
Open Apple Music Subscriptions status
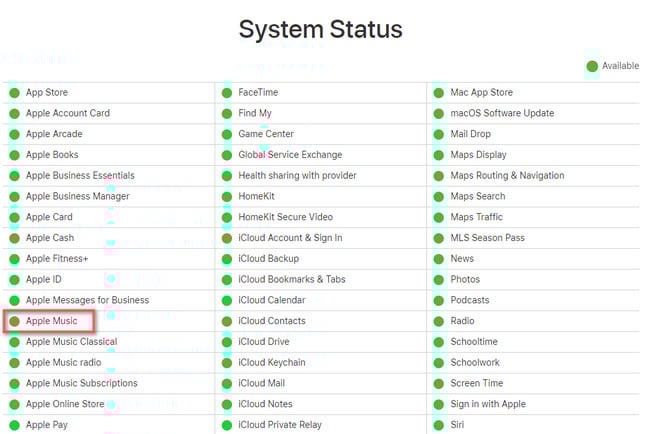click(x=82, y=383)
